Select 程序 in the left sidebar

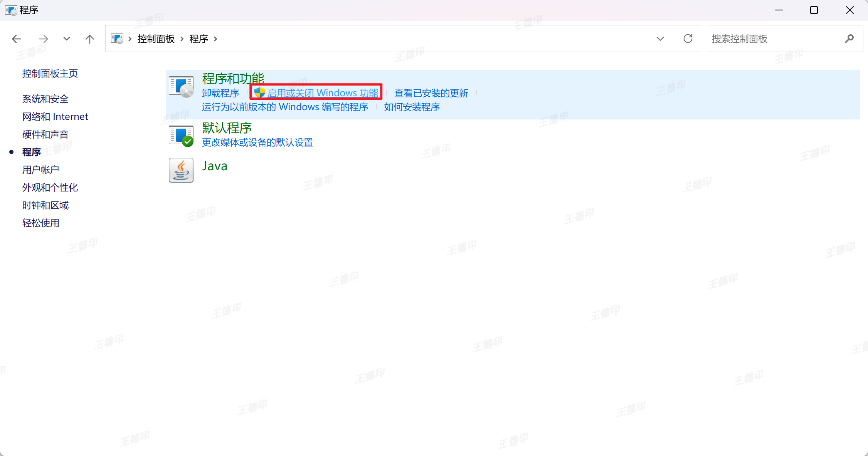(32, 152)
